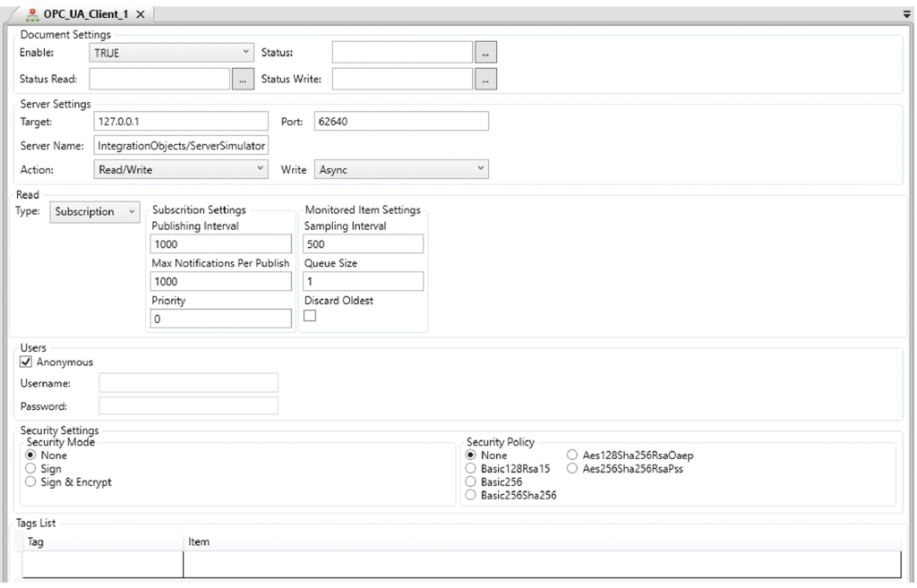Image resolution: width=917 pixels, height=588 pixels.
Task: Click the Status Write browse ellipsis button
Action: coord(485,80)
